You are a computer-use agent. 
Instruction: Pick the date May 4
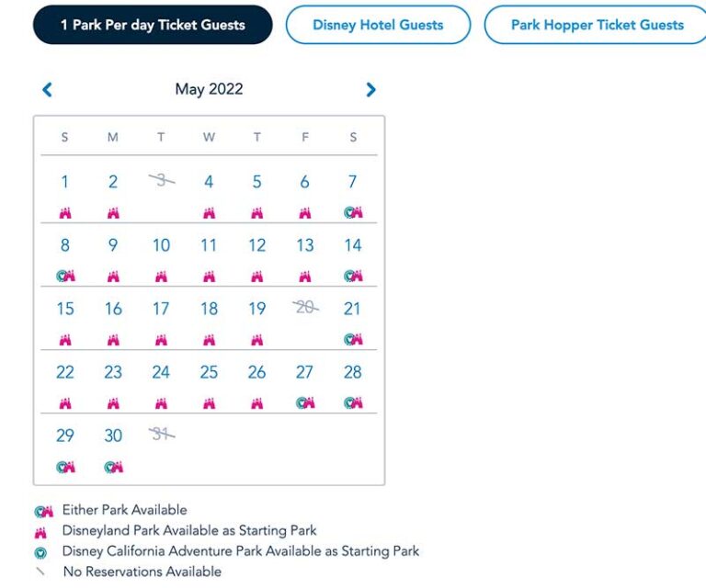click(209, 182)
